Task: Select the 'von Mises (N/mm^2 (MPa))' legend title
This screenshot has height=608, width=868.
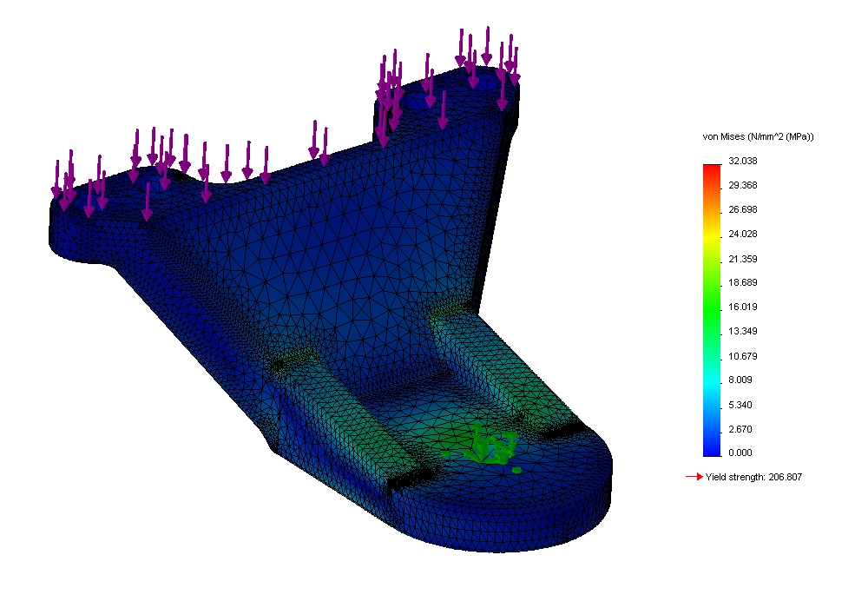Action: 758,136
